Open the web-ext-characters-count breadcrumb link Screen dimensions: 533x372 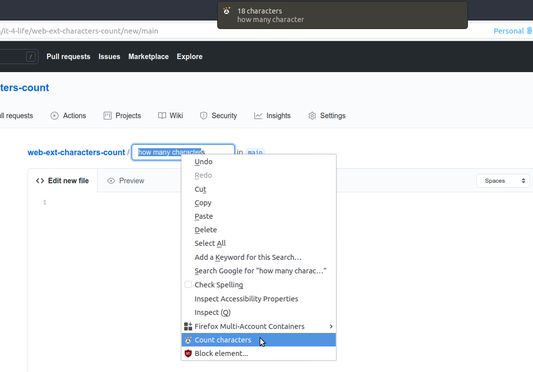pyautogui.click(x=76, y=152)
